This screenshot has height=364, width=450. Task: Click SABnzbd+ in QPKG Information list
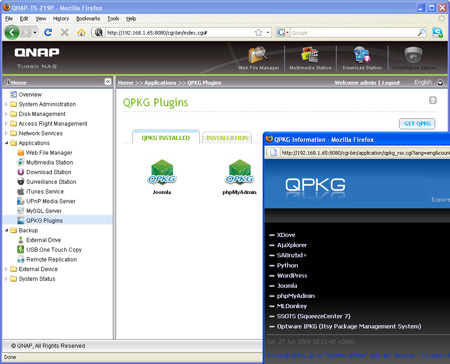click(292, 255)
